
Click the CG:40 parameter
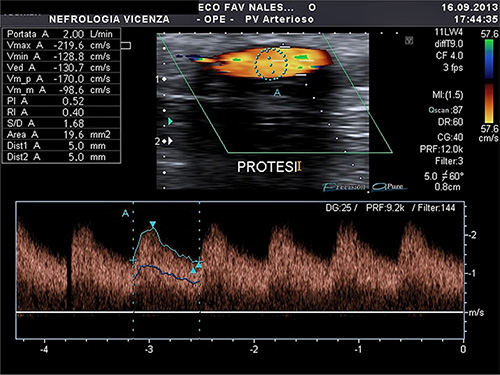pyautogui.click(x=450, y=137)
